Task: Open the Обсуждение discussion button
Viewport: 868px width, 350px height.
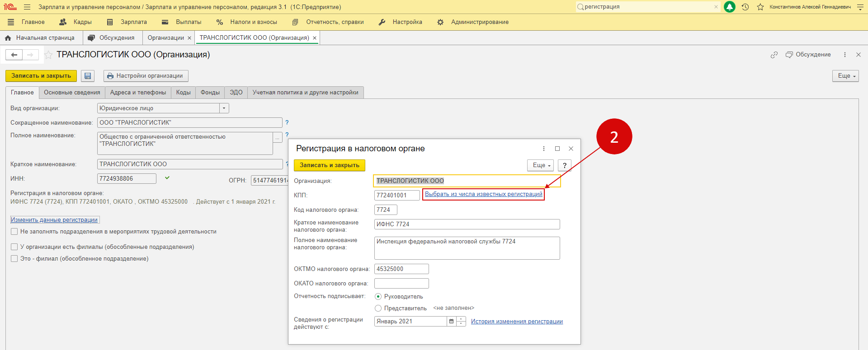Action: pos(808,55)
